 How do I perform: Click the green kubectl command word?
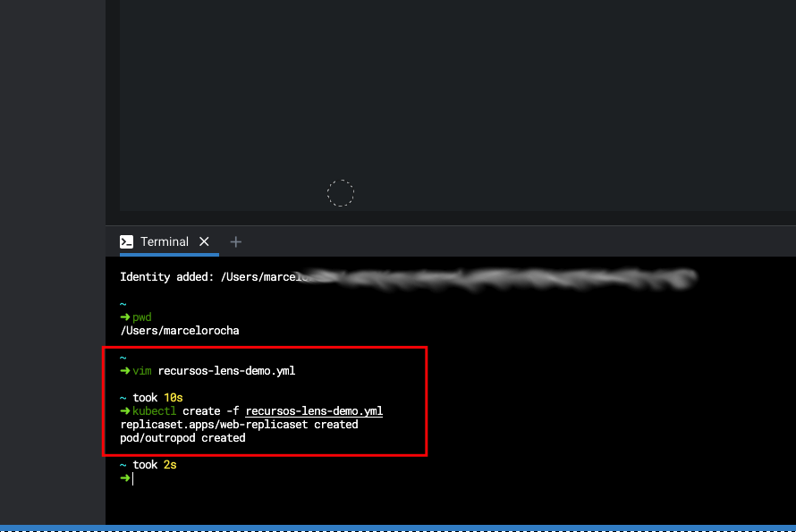point(155,410)
